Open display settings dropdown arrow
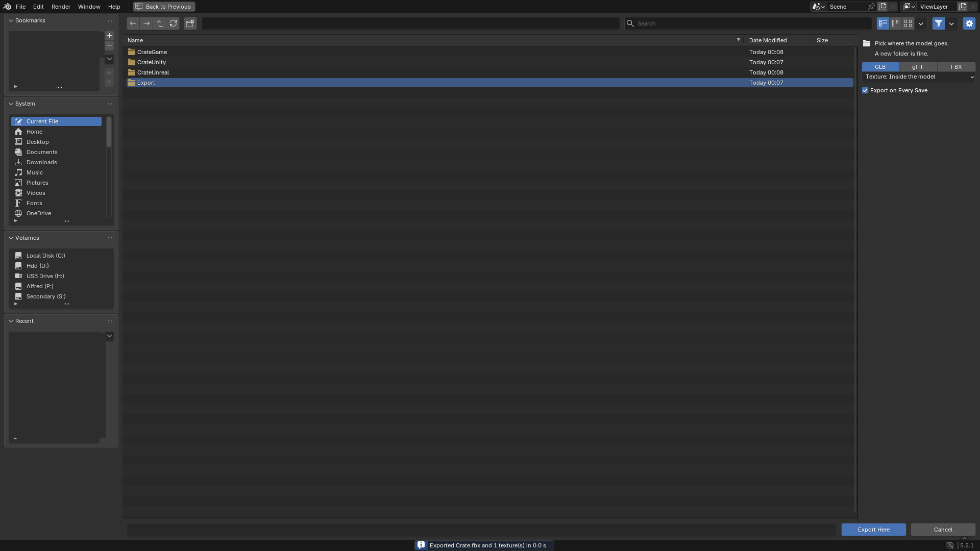The height and width of the screenshot is (551, 980). [x=921, y=23]
